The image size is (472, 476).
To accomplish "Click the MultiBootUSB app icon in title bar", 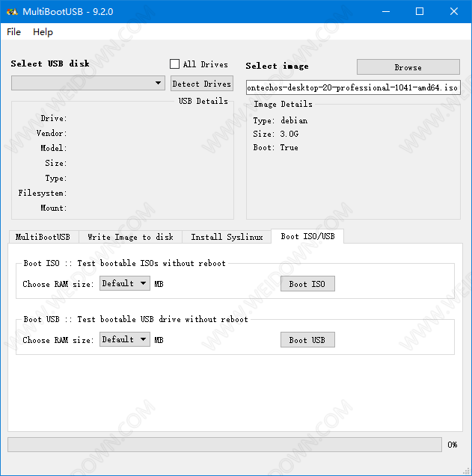I will [x=12, y=11].
